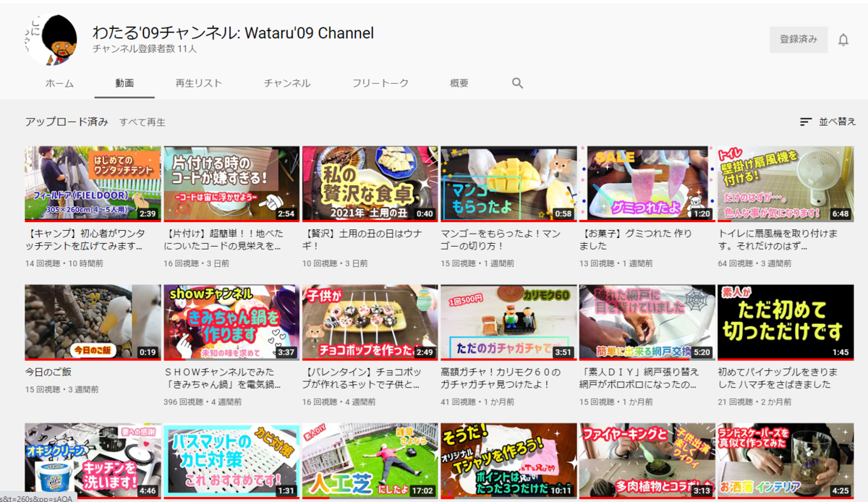Viewport: 868px width, 502px height.
Task: Click title 初めてパイナップルをきりました
Action: 778,378
